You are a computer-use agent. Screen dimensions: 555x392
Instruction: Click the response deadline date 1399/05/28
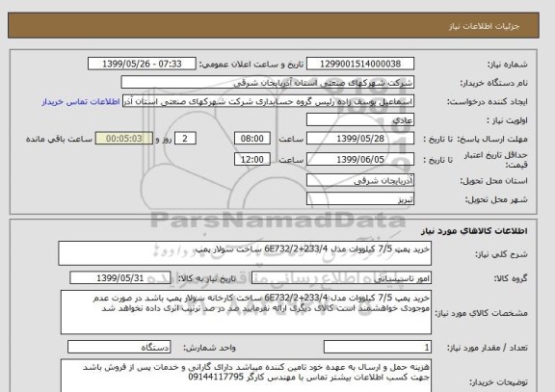click(360, 139)
